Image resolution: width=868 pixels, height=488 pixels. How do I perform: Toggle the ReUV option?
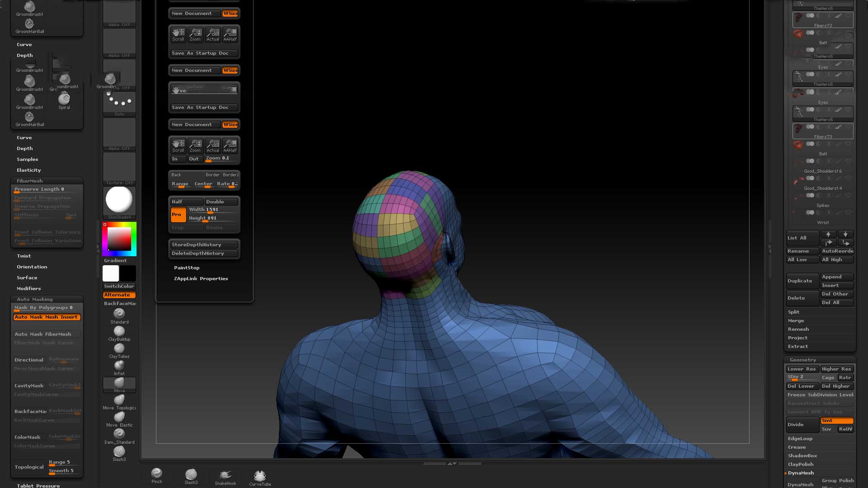[845, 429]
